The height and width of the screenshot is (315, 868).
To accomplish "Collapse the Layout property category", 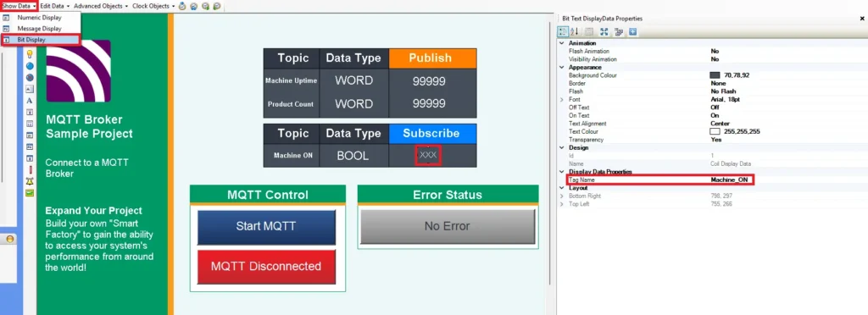I will [x=563, y=188].
